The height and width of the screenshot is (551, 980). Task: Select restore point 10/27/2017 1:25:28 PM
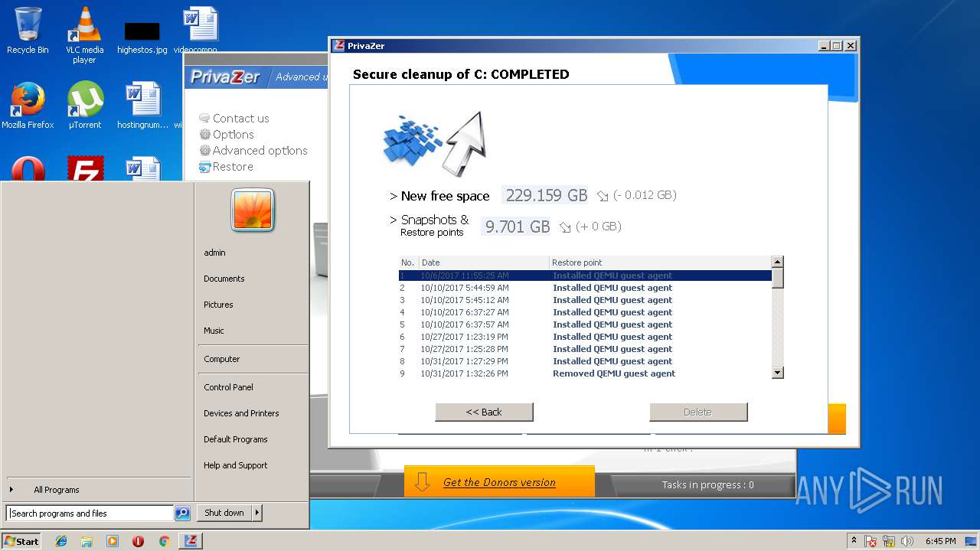click(x=585, y=349)
